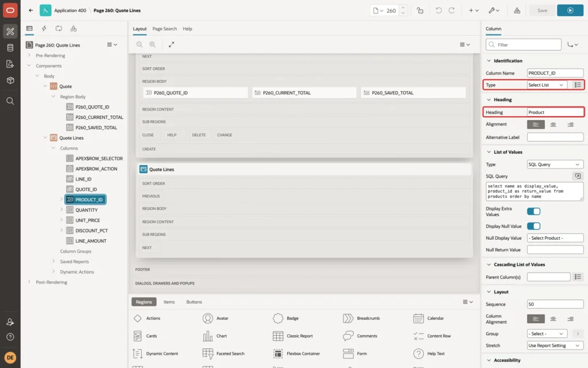Open the DE user account avatar
The image size is (588, 368).
coord(10,357)
